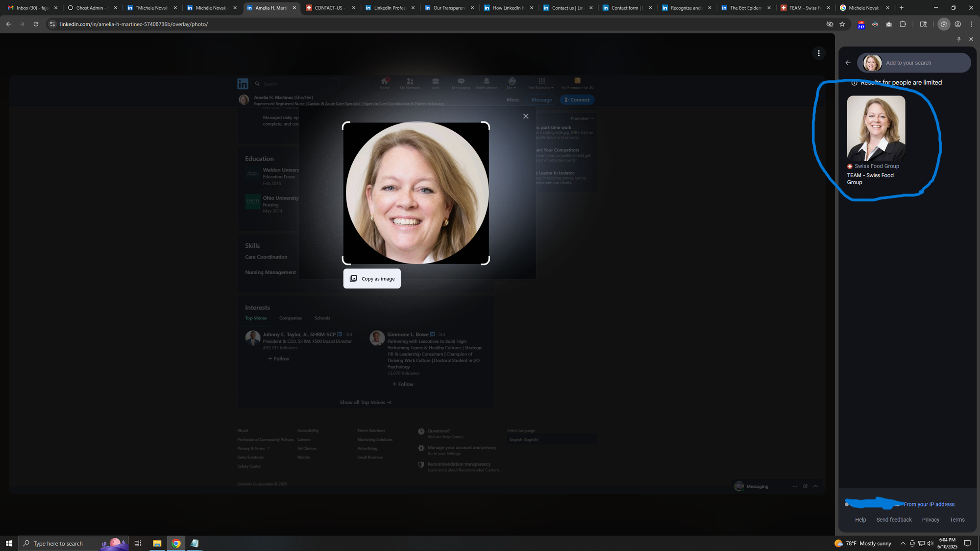Open the Windows notification center icon

[967, 543]
